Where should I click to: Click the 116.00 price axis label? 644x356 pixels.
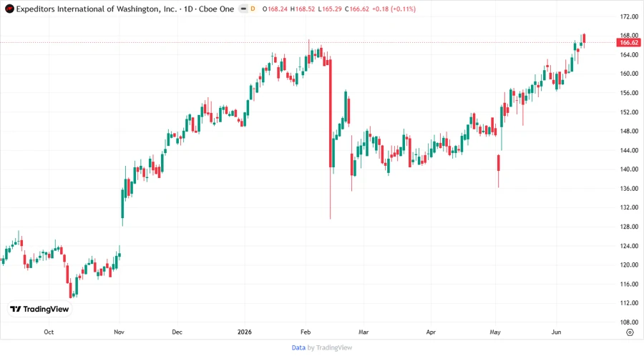[x=629, y=285]
